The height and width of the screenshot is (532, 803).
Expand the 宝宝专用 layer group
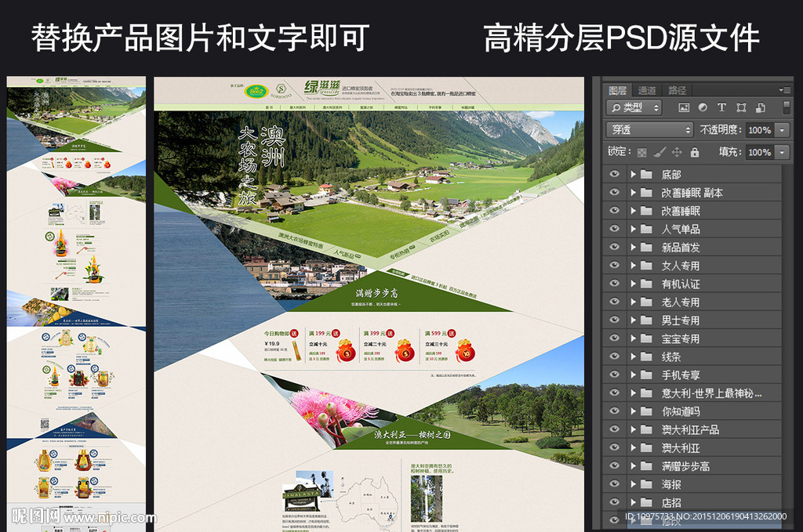click(x=633, y=338)
